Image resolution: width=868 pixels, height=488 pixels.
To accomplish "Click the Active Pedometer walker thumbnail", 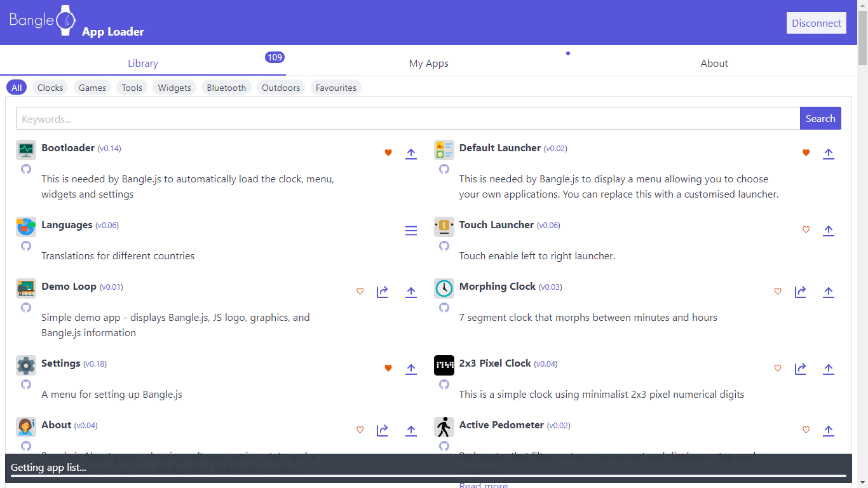I will (444, 427).
